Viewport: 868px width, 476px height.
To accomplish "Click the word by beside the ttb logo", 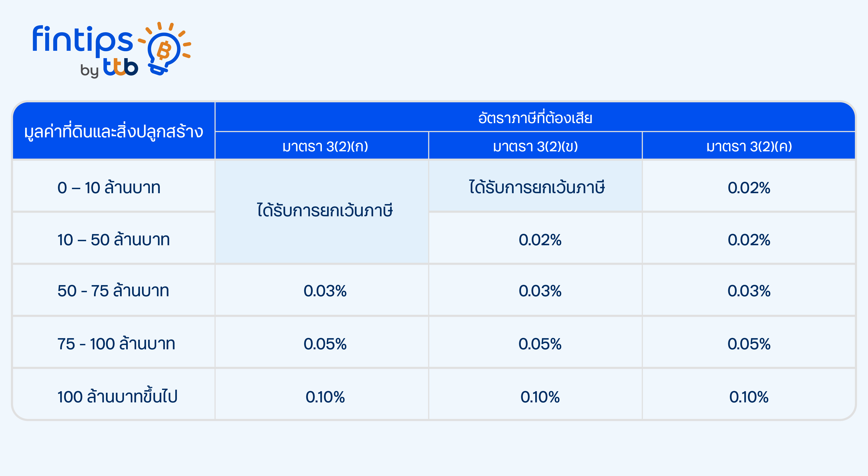I will [89, 70].
